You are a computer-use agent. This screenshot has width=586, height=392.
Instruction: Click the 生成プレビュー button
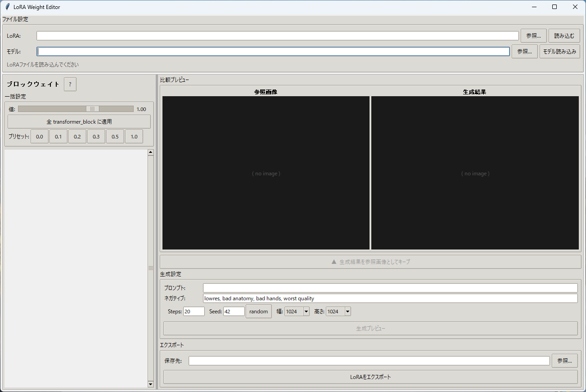pos(370,328)
